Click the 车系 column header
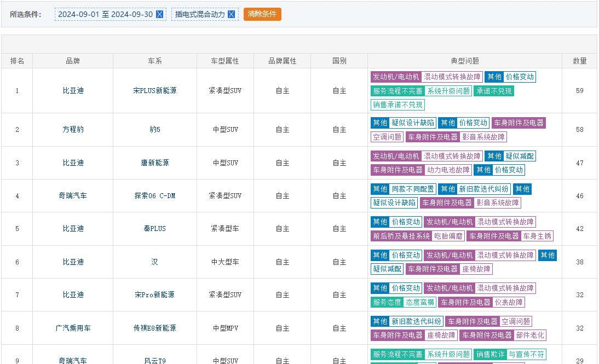The height and width of the screenshot is (364, 599). tap(155, 61)
